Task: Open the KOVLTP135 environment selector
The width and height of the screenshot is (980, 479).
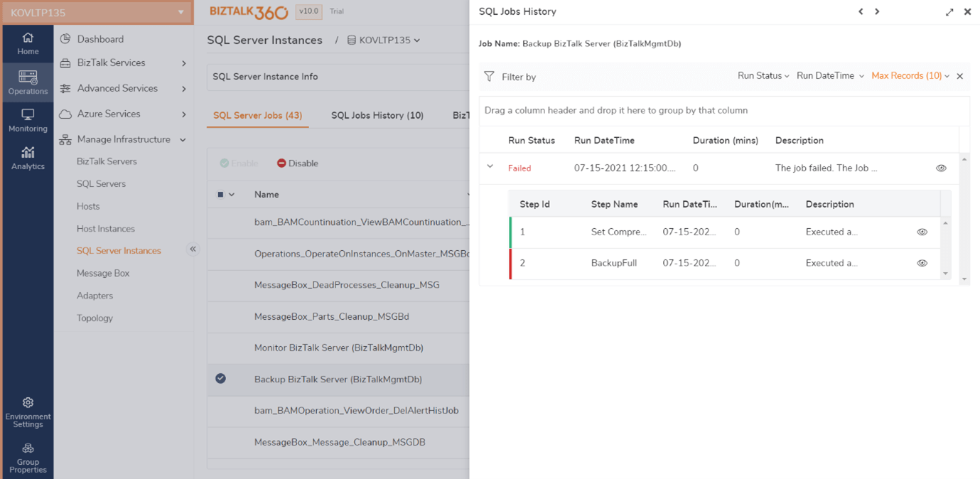Action: pos(97,11)
